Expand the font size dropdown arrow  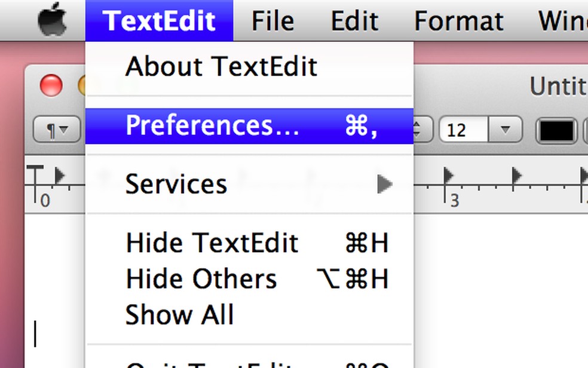tap(506, 130)
